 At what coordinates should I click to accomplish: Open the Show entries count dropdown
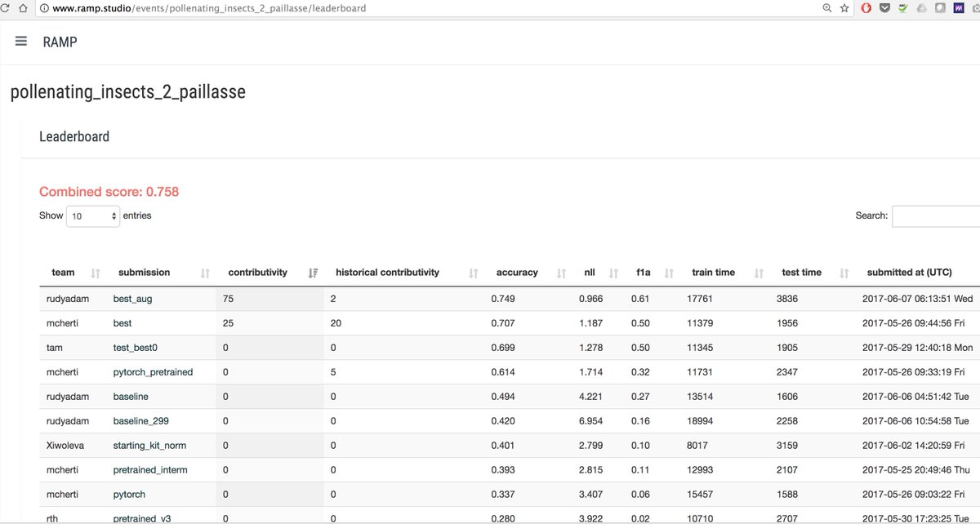pos(93,216)
